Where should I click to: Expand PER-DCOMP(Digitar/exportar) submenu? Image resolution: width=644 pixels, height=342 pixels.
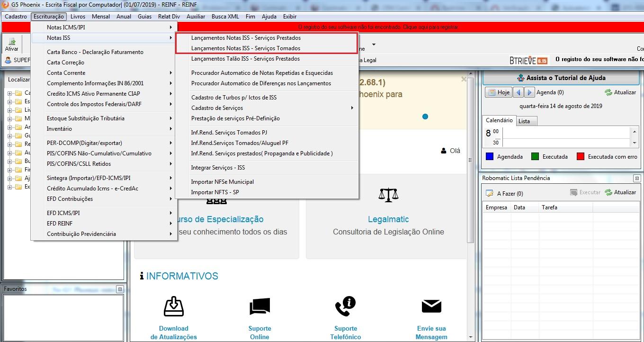coord(104,143)
